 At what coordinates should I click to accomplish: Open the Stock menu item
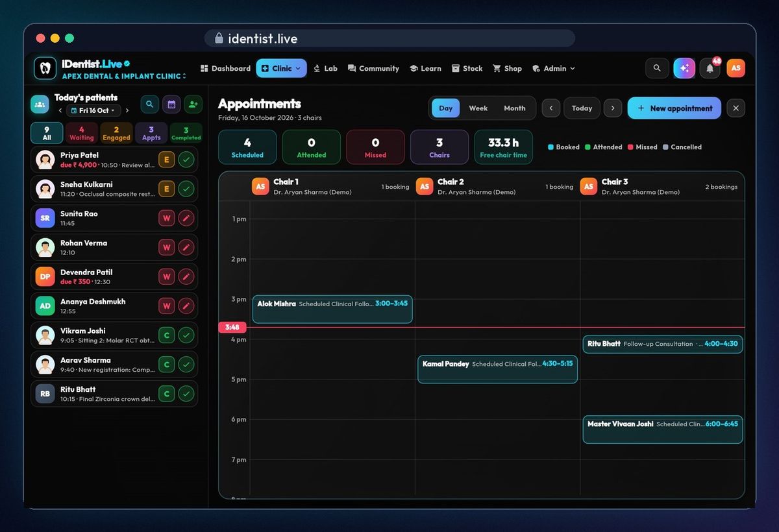[x=467, y=68]
